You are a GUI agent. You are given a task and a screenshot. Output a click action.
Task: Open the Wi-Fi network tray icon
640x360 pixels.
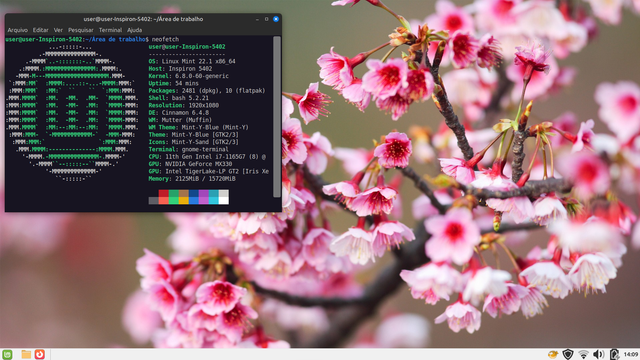click(x=584, y=354)
